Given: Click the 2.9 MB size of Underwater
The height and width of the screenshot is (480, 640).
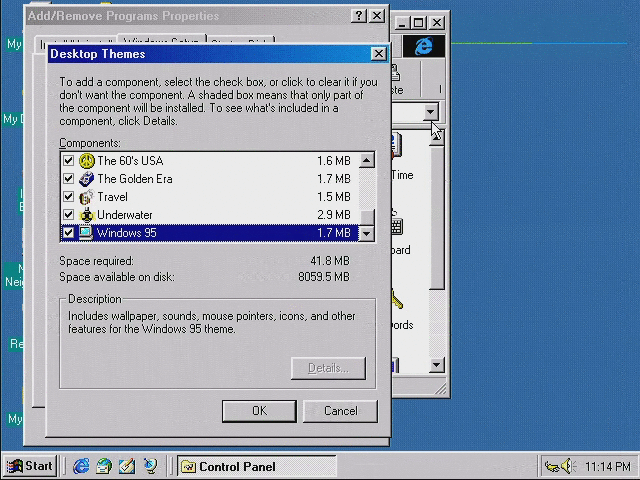Looking at the screenshot, I should 333,215.
